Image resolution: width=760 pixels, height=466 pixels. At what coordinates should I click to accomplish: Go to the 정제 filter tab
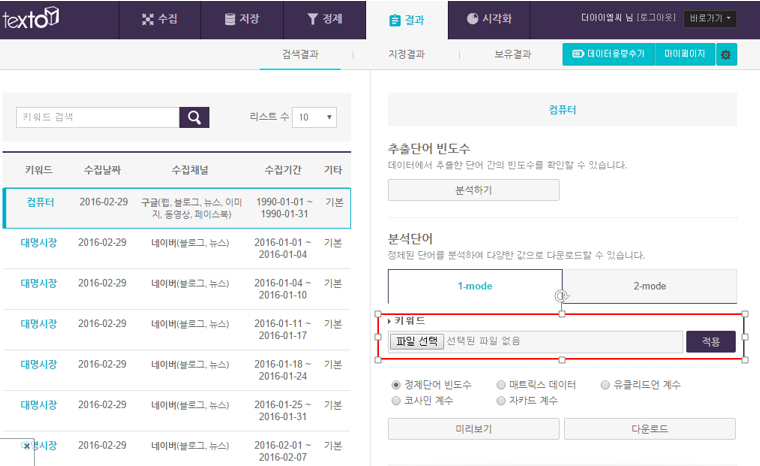tap(323, 19)
